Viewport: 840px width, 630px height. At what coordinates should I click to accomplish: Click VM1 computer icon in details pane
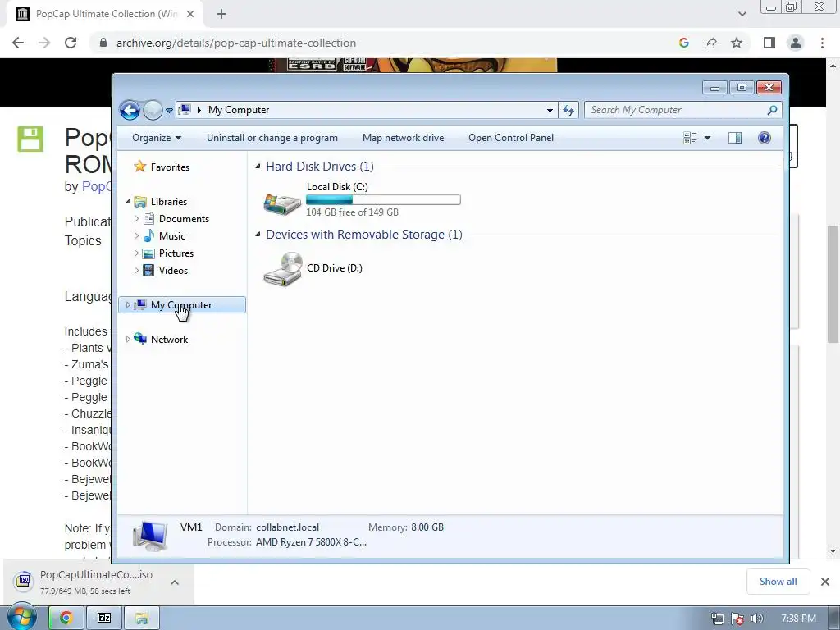click(150, 536)
